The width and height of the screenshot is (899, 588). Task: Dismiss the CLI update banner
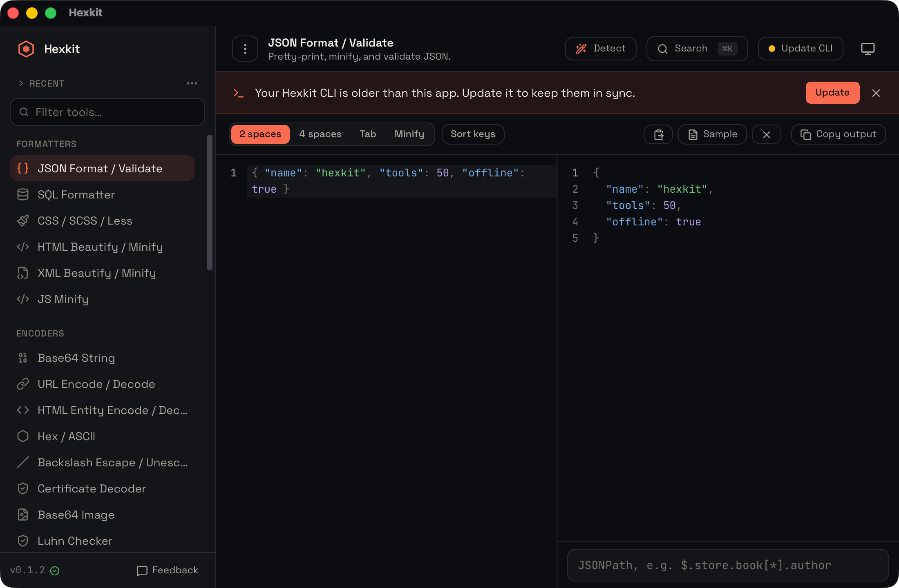pyautogui.click(x=876, y=93)
